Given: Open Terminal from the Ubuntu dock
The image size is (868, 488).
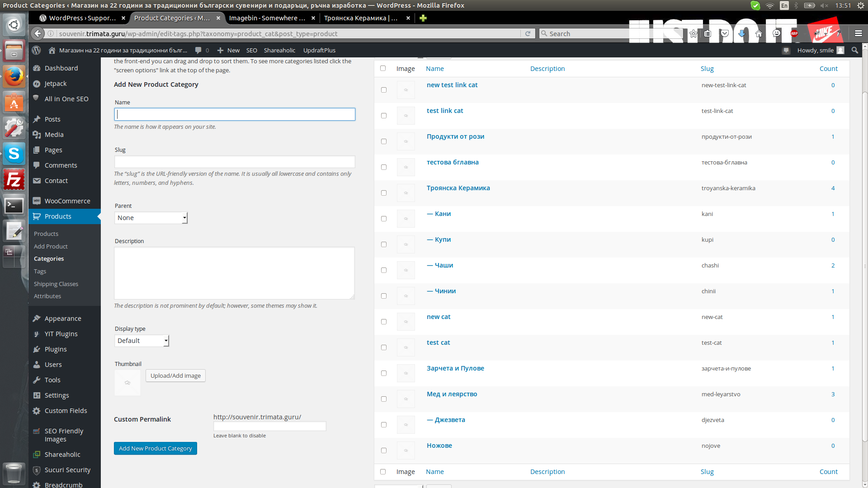Looking at the screenshot, I should pyautogui.click(x=14, y=206).
